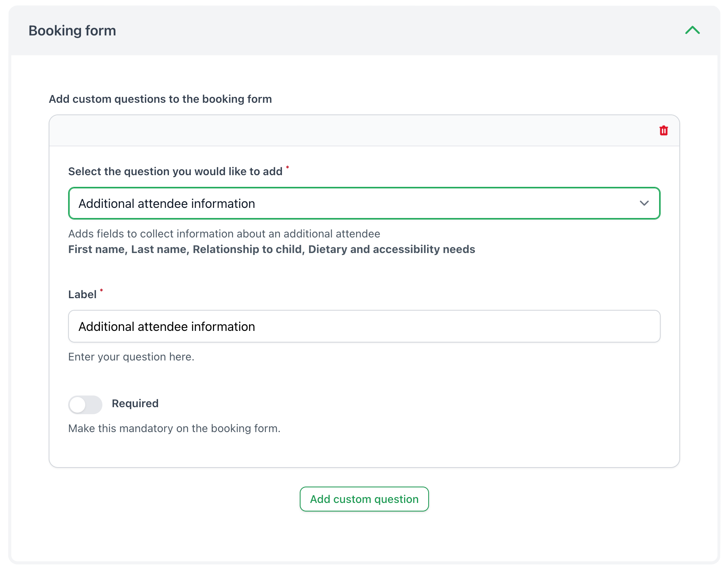
Task: Click the Booking form header title
Action: [x=72, y=31]
